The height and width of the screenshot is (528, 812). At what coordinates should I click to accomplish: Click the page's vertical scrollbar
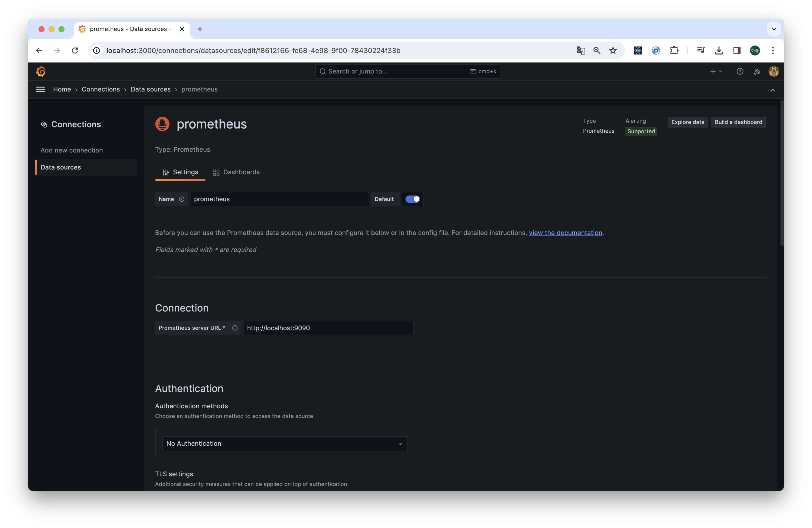[782, 172]
